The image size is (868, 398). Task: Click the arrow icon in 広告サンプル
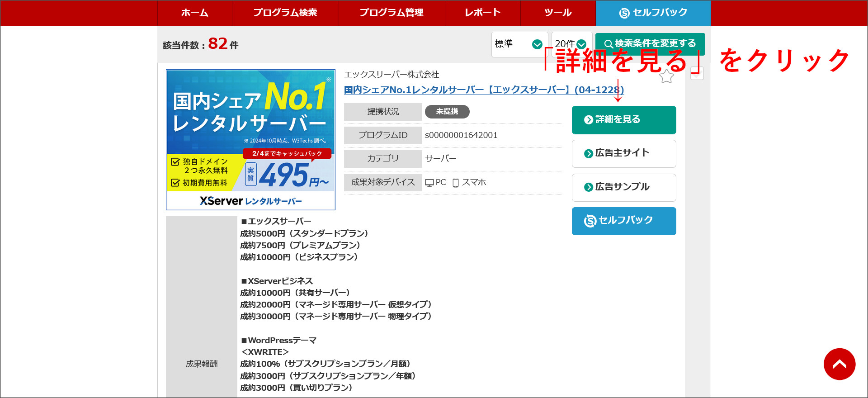click(588, 187)
